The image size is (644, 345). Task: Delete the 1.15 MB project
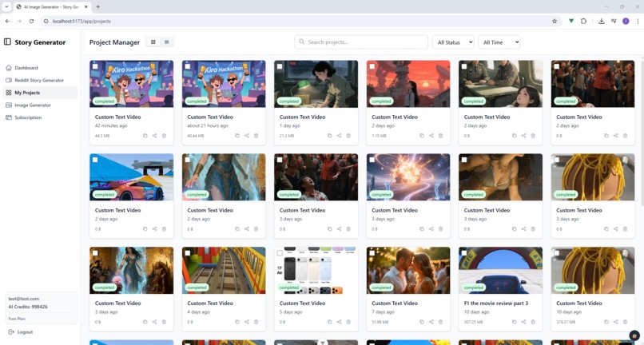click(x=441, y=136)
